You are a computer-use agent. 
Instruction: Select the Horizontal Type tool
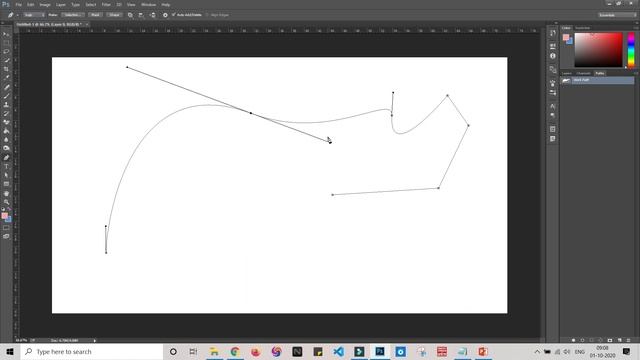6,167
